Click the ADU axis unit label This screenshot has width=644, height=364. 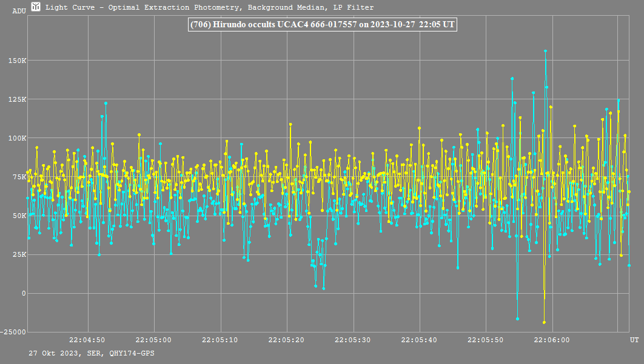pyautogui.click(x=19, y=11)
